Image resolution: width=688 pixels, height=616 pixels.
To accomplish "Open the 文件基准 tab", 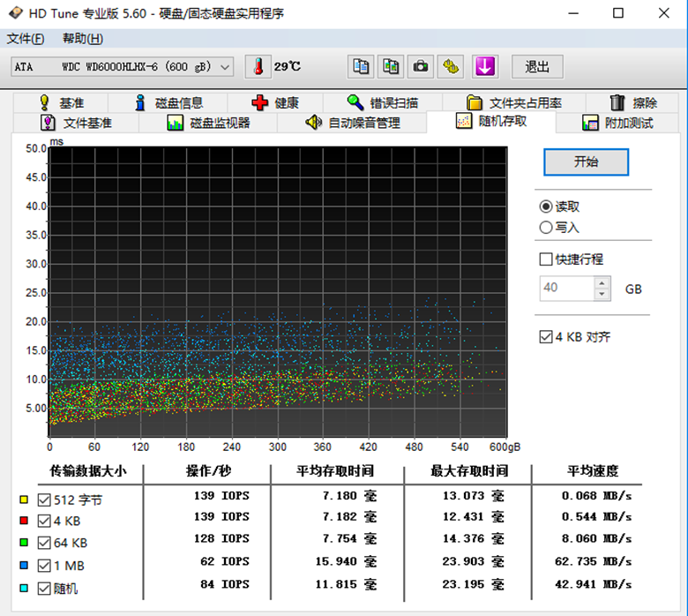I will [76, 123].
